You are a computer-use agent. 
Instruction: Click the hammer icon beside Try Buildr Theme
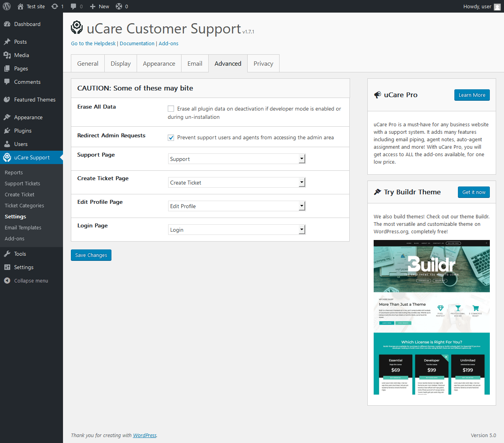[377, 192]
